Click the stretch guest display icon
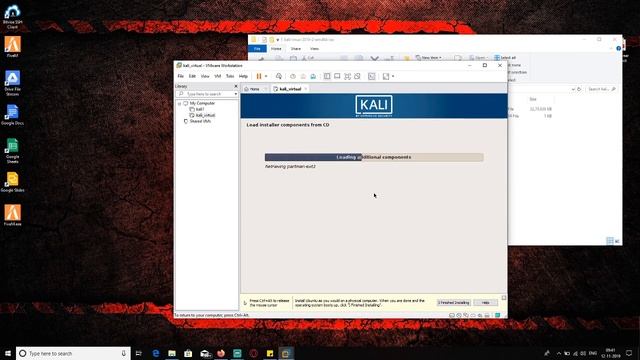640x360 pixels. (386, 76)
